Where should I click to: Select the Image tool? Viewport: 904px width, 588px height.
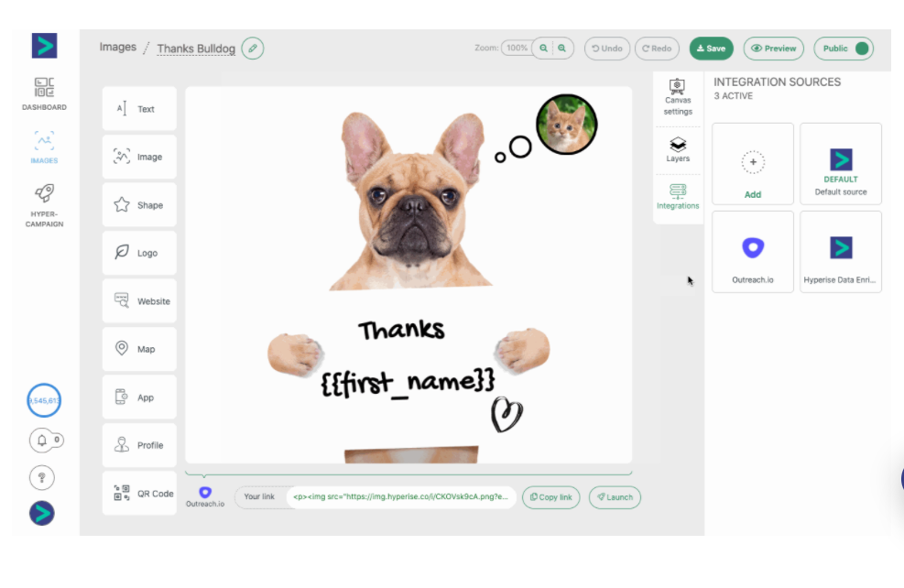[x=139, y=157]
